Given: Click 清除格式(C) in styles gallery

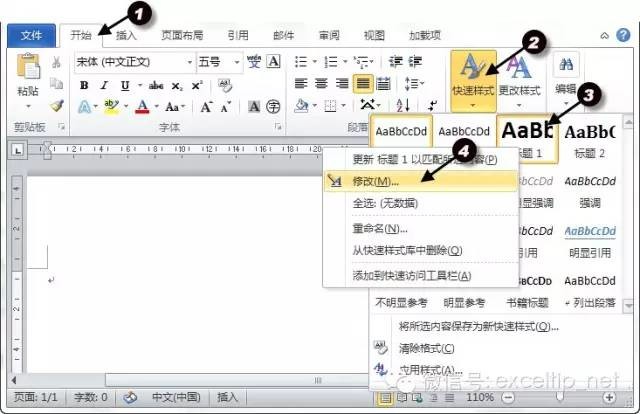Looking at the screenshot, I should 426,348.
